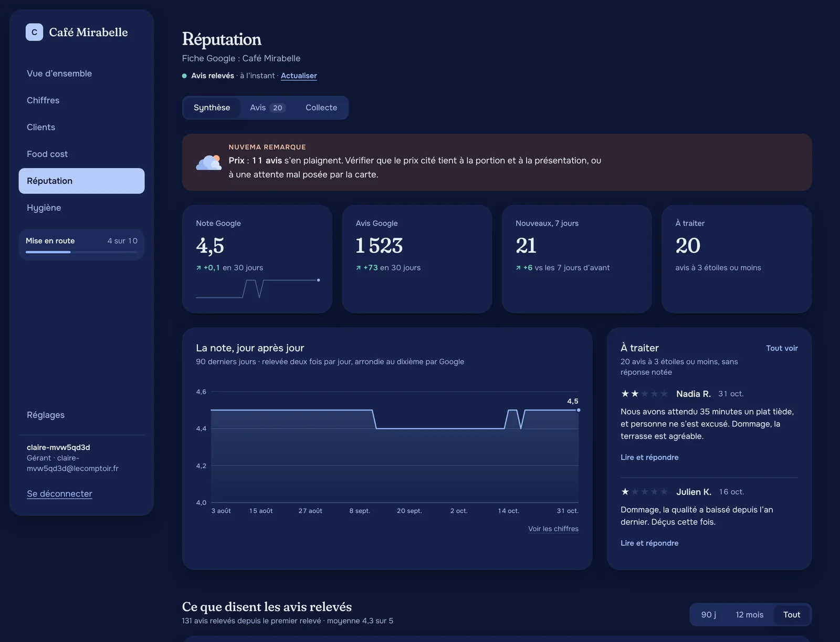This screenshot has width=840, height=642.
Task: Click the Ce que disent les avis relevés heading
Action: click(267, 607)
